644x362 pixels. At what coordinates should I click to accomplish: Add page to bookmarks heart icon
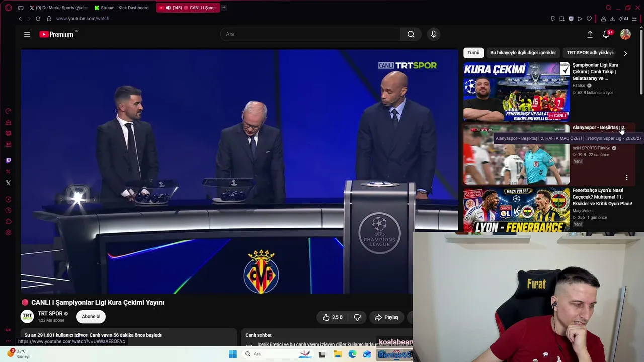589,19
